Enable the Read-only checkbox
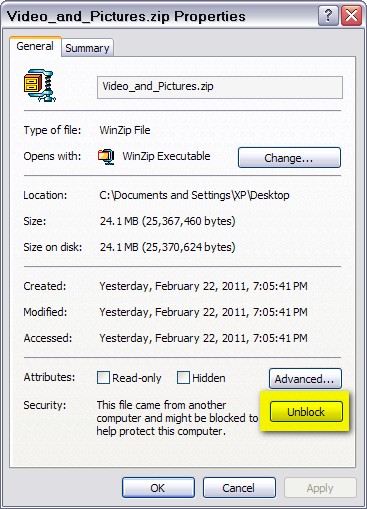The height and width of the screenshot is (509, 367). point(103,378)
